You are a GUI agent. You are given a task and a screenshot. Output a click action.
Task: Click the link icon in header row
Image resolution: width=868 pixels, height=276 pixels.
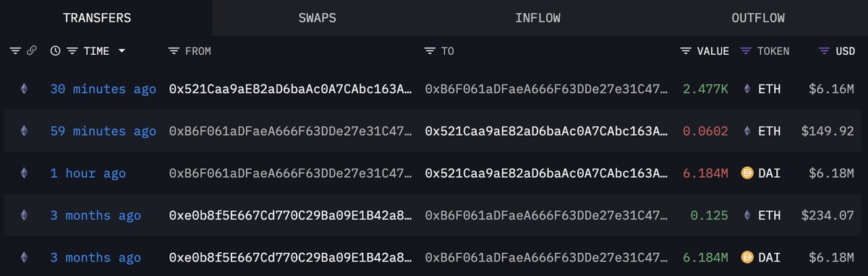tap(31, 51)
